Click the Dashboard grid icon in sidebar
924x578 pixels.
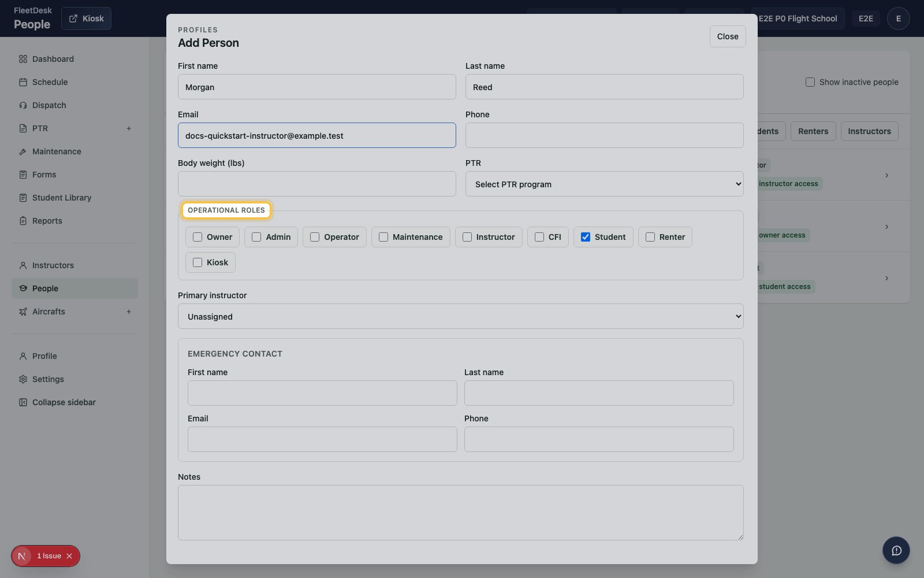point(23,59)
